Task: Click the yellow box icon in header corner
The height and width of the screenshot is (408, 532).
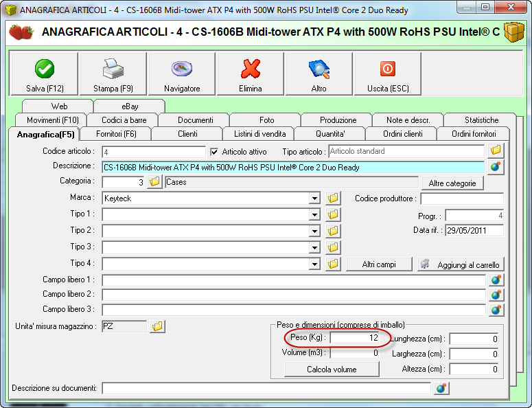Action: 513,32
